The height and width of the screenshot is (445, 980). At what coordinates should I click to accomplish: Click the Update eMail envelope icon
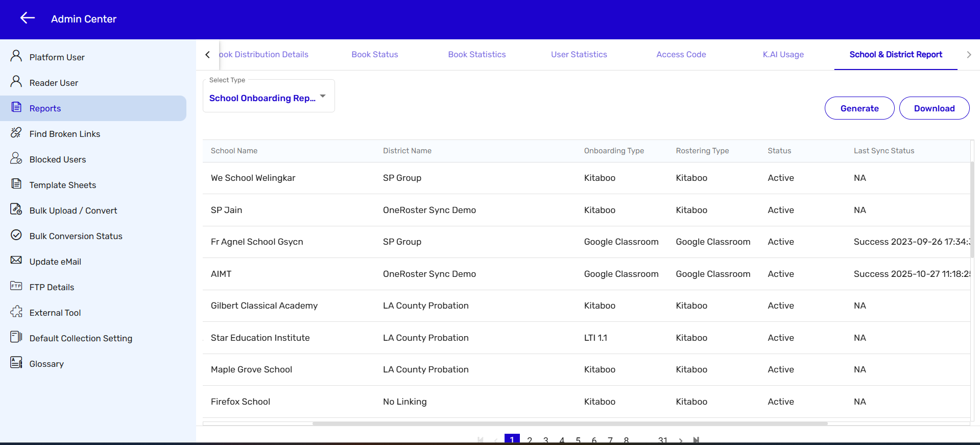(x=16, y=261)
